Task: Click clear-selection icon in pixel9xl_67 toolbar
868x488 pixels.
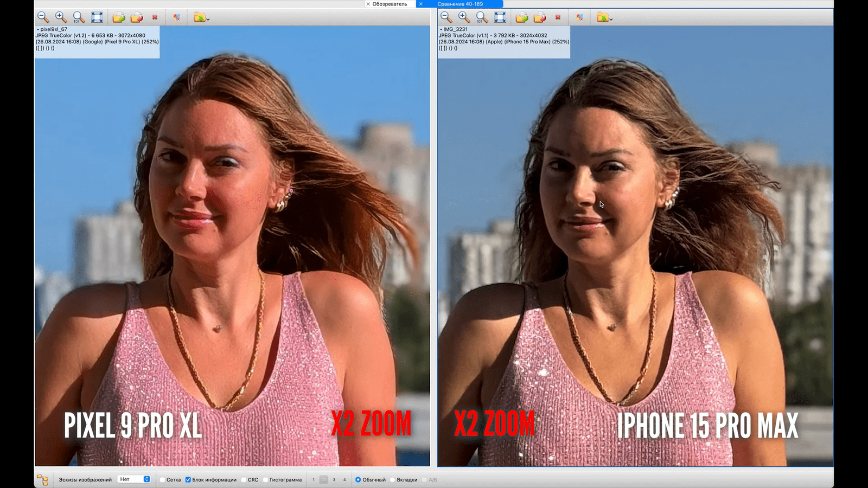Action: click(x=176, y=17)
